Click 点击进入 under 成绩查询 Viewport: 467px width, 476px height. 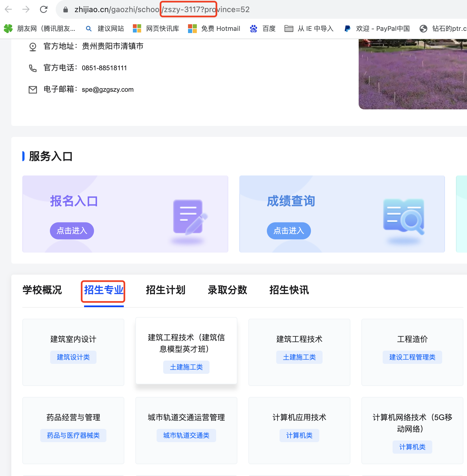pyautogui.click(x=289, y=231)
